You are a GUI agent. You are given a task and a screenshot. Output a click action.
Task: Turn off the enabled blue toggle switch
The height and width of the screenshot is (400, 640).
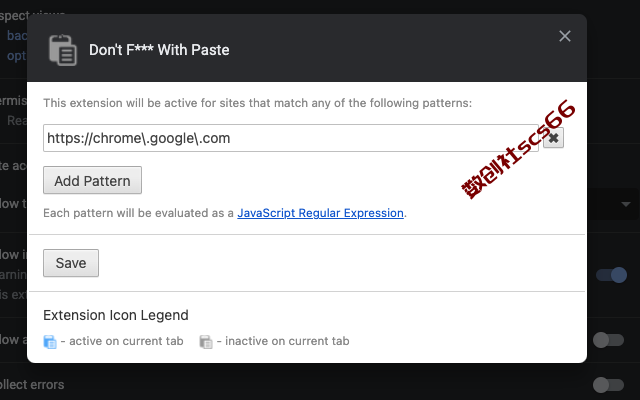(611, 275)
